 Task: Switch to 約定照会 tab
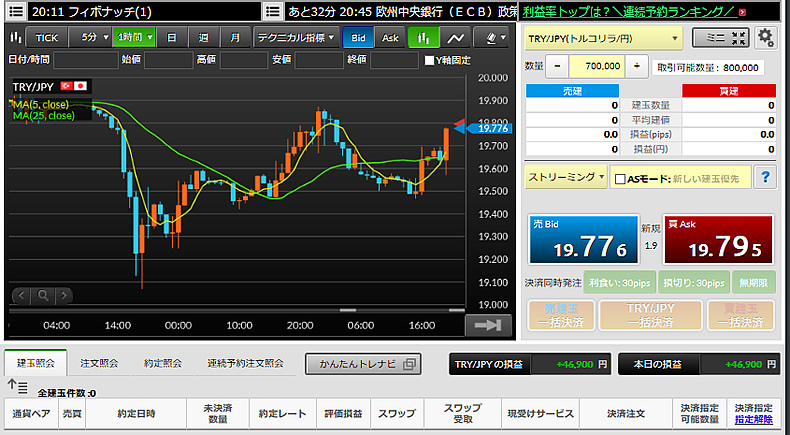coord(162,363)
